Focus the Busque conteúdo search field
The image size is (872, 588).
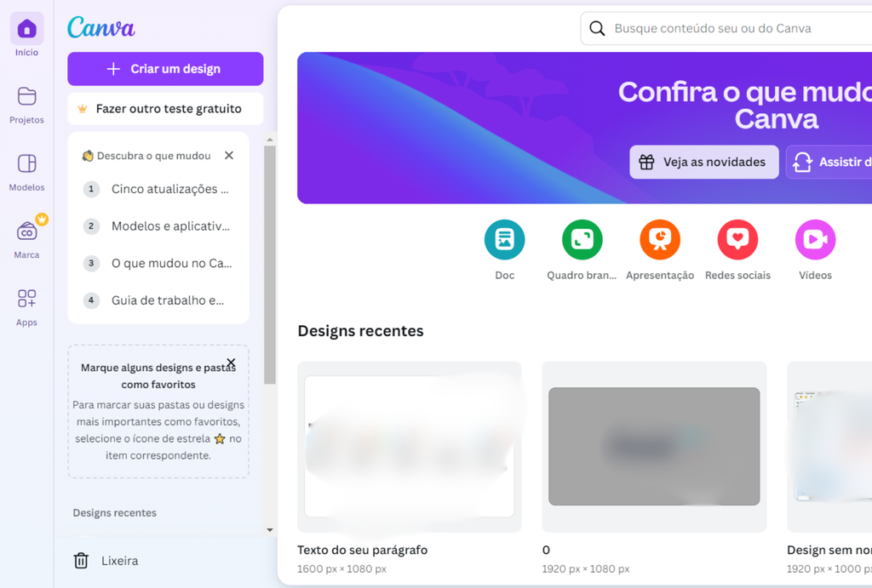pyautogui.click(x=726, y=28)
